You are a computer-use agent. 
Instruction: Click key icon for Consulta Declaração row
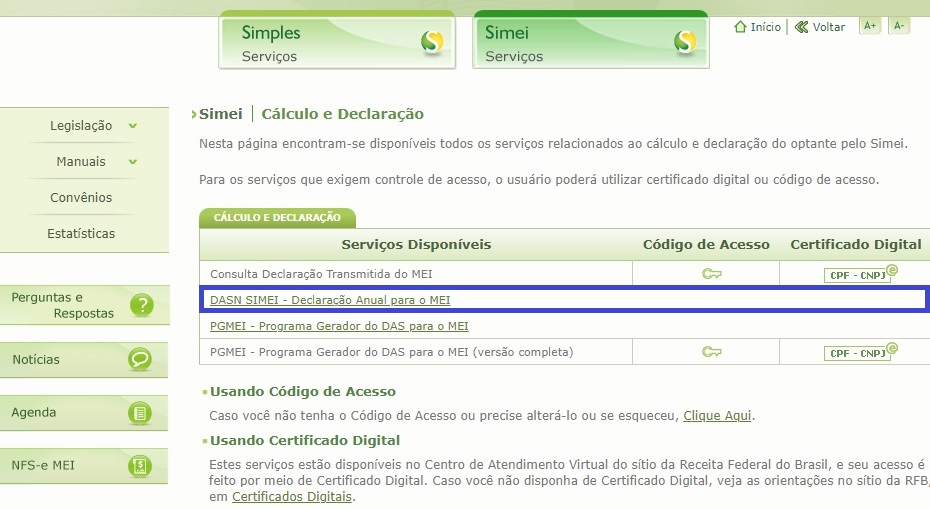[711, 273]
